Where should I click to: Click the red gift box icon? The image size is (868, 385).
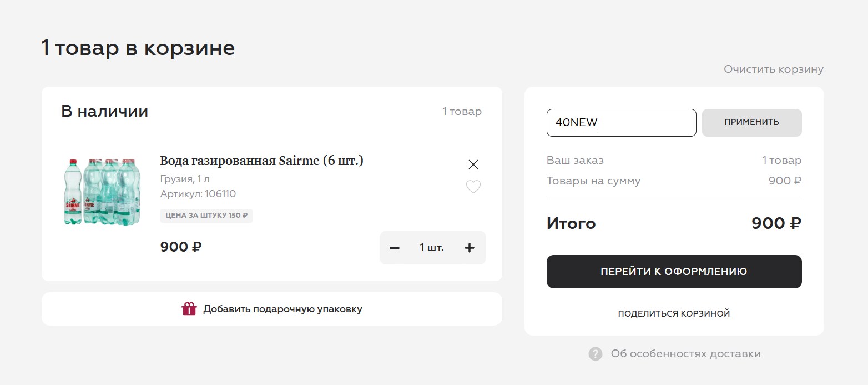coord(189,309)
